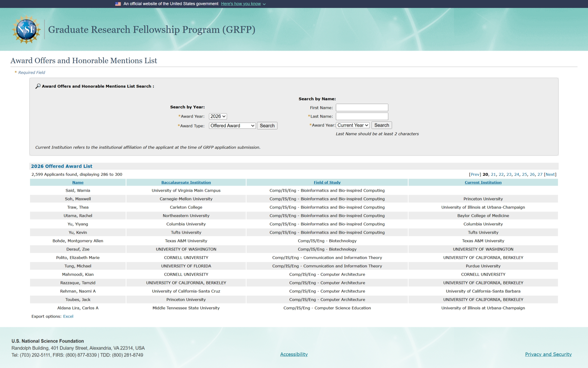Image resolution: width=588 pixels, height=368 pixels.
Task: Sort by Field of Study column
Action: coord(327,182)
